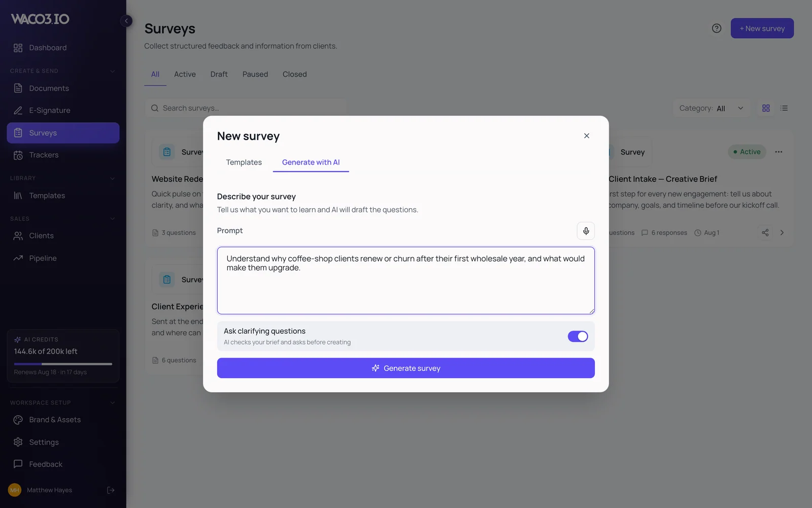Click the microphone voice input icon
The height and width of the screenshot is (508, 812).
(x=586, y=231)
